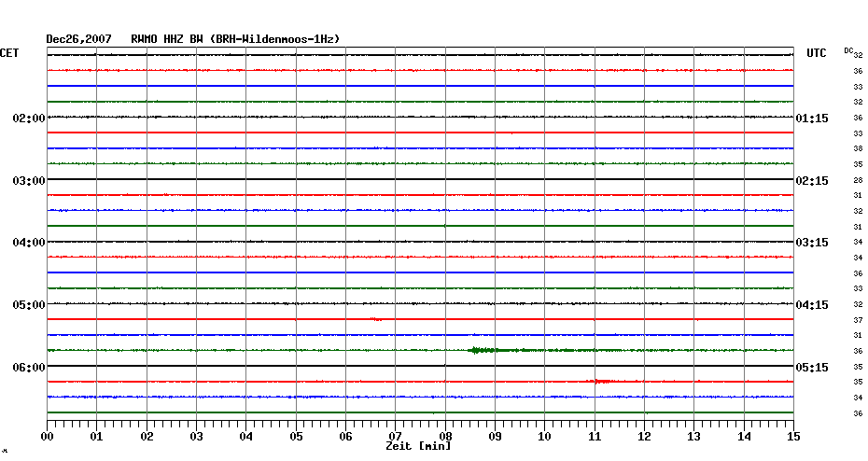Viewport: 868px width, 461px height.
Task: Click the (BRH-Wildenmoos-1Hz) station description
Action: [275, 39]
